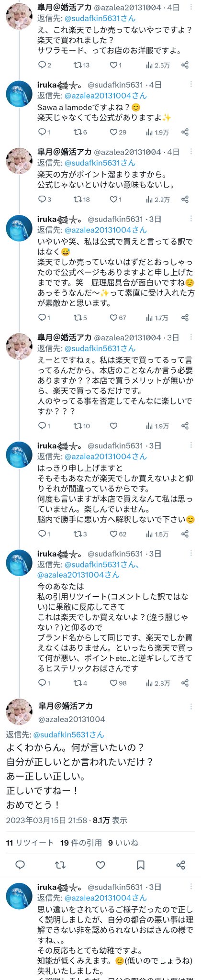
Task: Bookmark the main tweet by 皐月@婚活アカ
Action: tap(141, 865)
